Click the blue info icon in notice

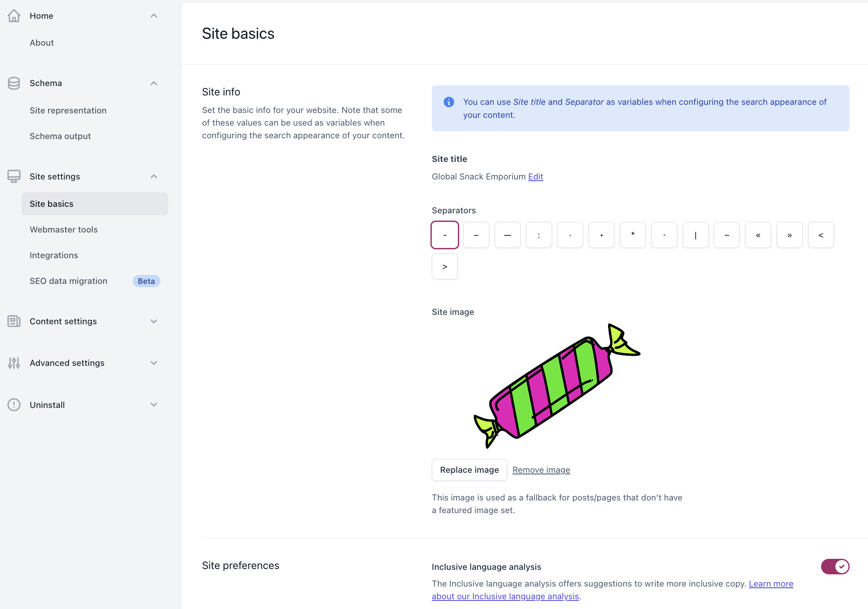[x=448, y=102]
